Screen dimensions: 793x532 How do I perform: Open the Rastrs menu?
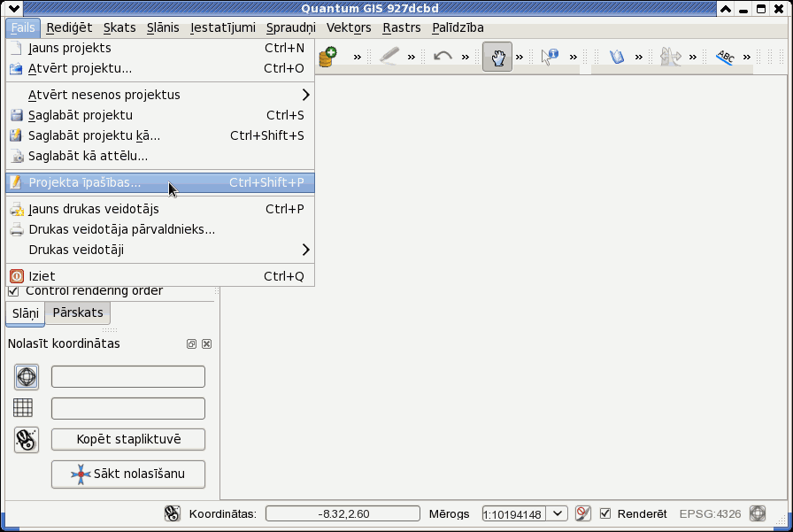pos(402,27)
